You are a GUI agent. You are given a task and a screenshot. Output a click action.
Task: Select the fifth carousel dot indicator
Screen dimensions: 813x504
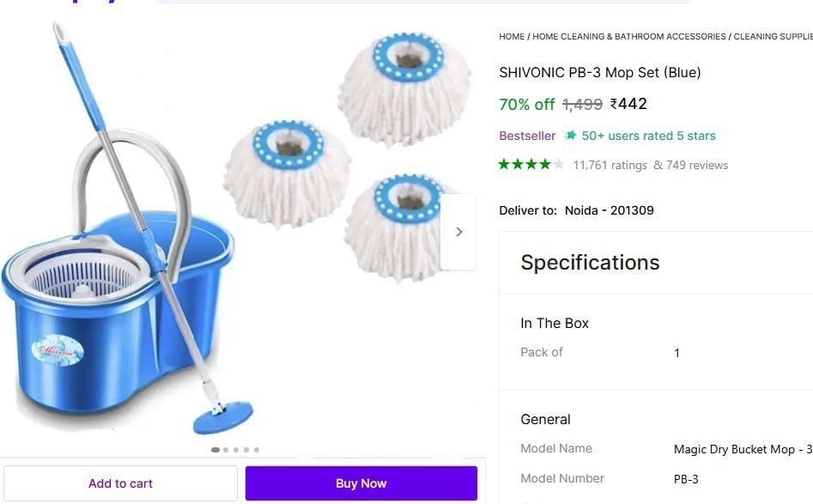257,450
